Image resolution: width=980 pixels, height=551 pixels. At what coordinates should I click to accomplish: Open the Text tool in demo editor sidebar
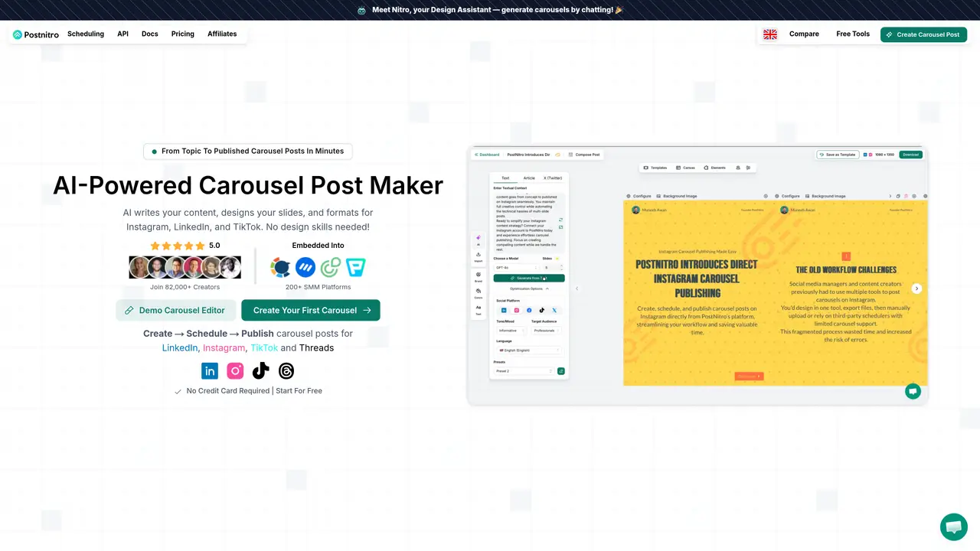coord(479,310)
